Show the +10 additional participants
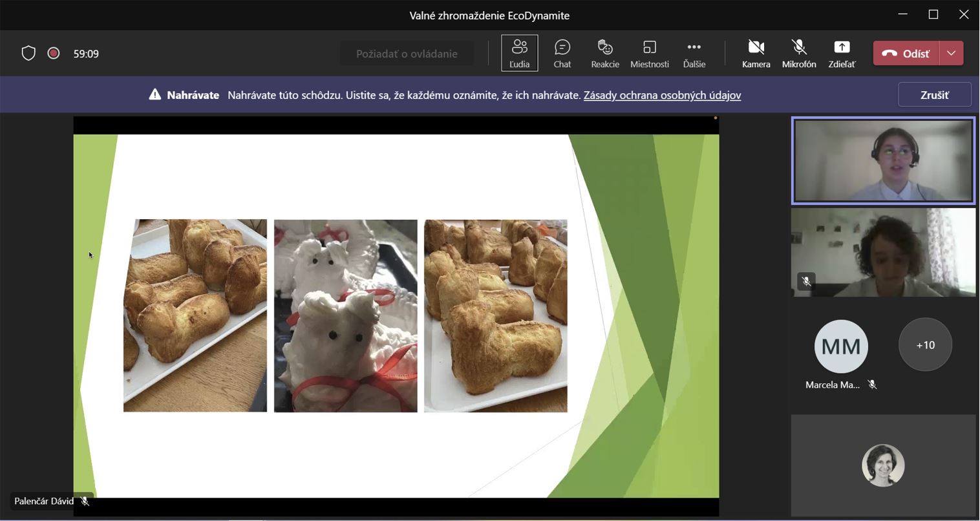Viewport: 980px width, 521px height. [x=925, y=345]
